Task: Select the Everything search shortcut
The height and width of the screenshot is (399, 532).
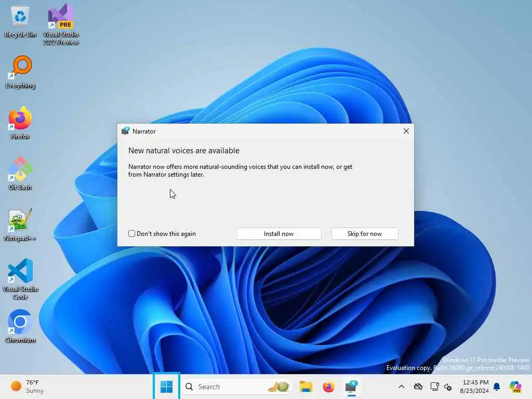Action: click(x=20, y=72)
